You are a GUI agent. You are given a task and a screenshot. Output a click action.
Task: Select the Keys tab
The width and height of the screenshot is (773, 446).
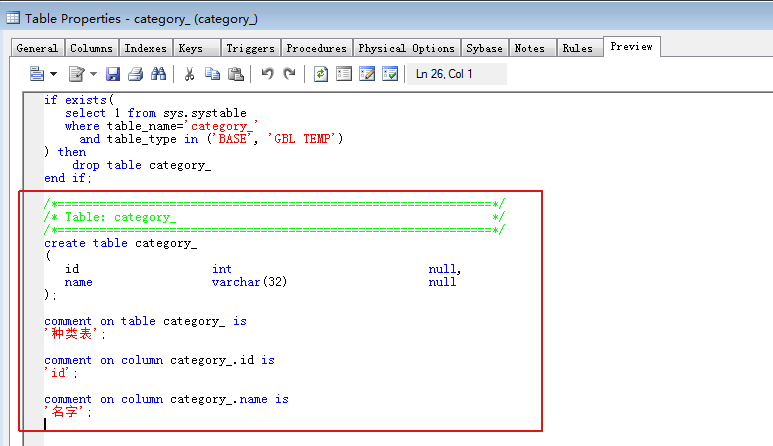point(196,48)
